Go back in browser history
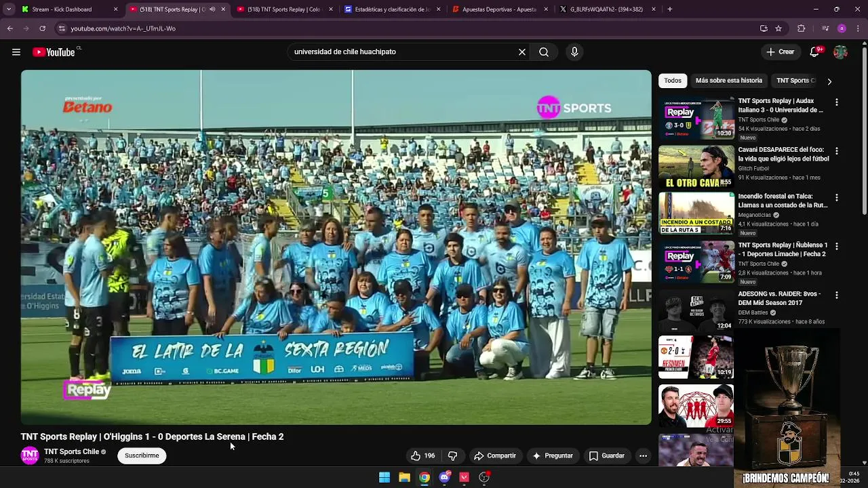Viewport: 868px width, 488px height. click(9, 28)
